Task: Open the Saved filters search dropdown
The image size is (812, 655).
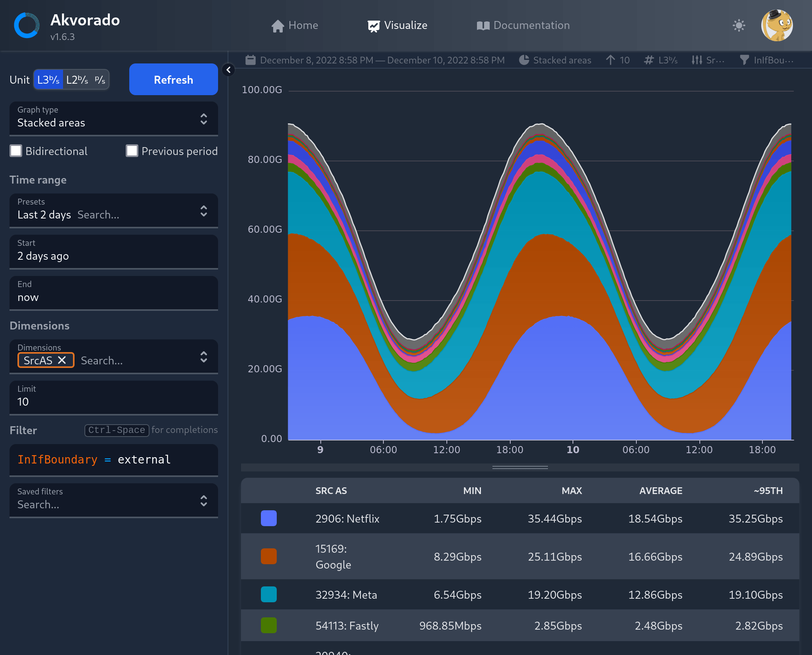Action: [203, 500]
